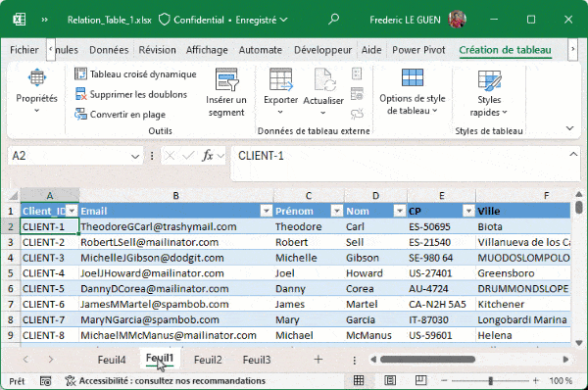Expand the formula bar with the chevron
588x390 pixels.
point(573,154)
